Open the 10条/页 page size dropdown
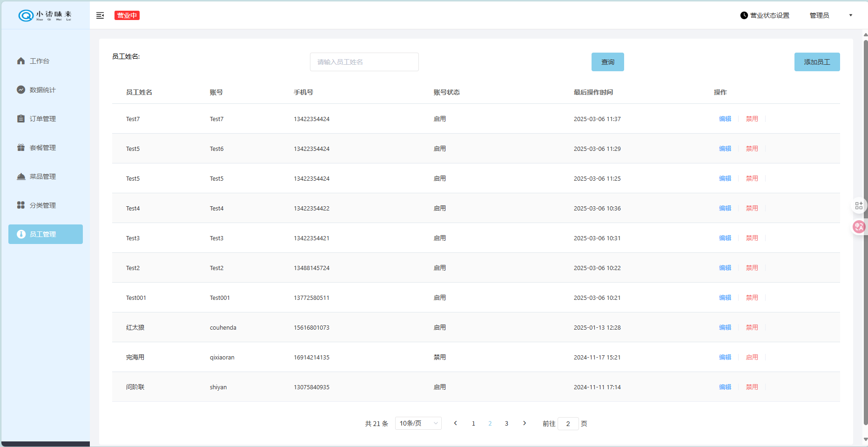Screen dimensions: 868x447 [418, 423]
